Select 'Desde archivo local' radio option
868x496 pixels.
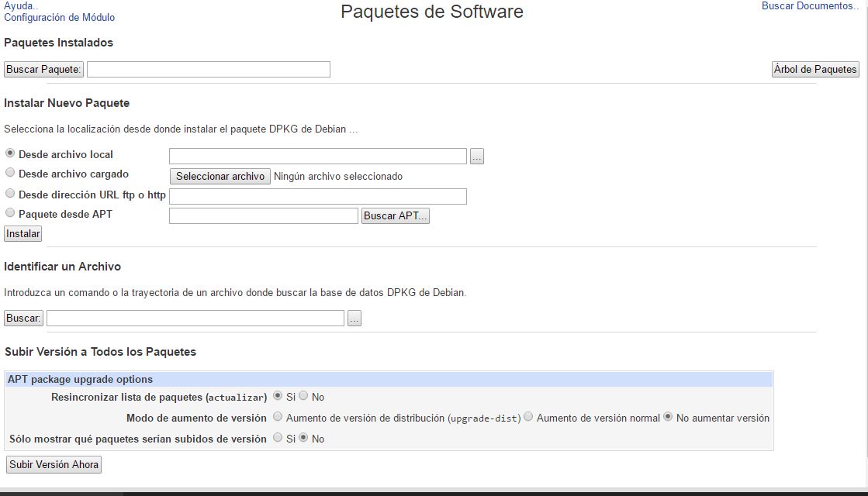[x=10, y=153]
